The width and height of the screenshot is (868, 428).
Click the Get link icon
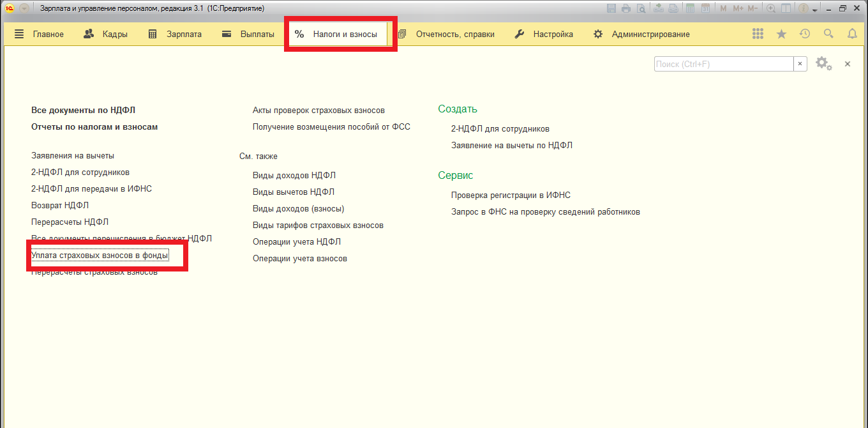(658, 8)
